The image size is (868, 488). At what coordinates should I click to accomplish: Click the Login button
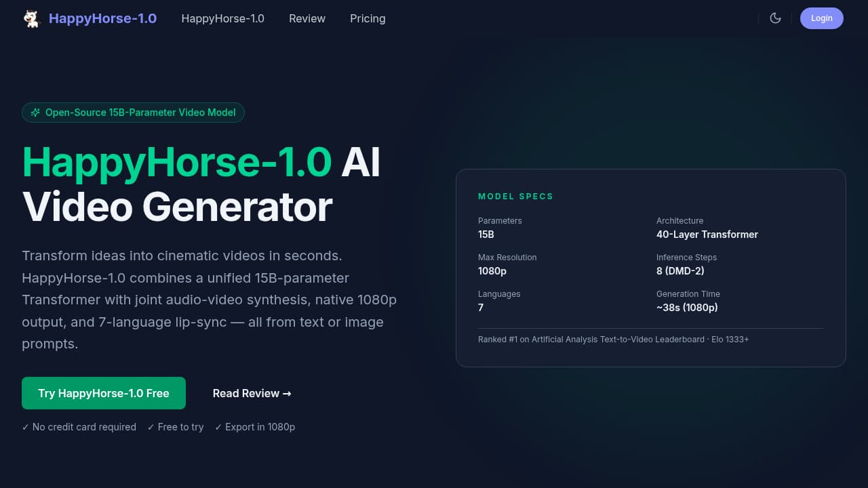[x=821, y=18]
